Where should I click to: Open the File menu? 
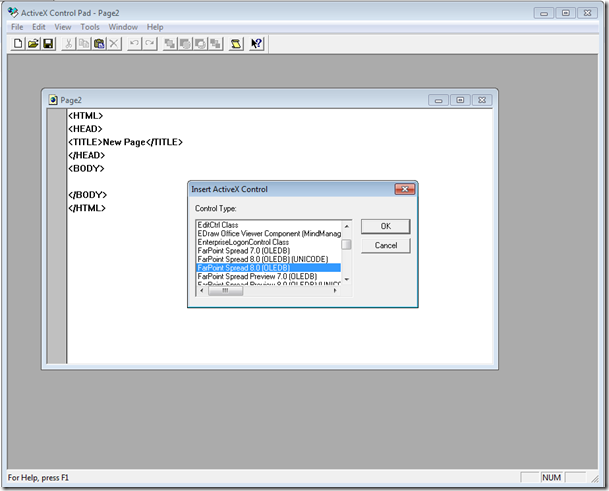(17, 27)
